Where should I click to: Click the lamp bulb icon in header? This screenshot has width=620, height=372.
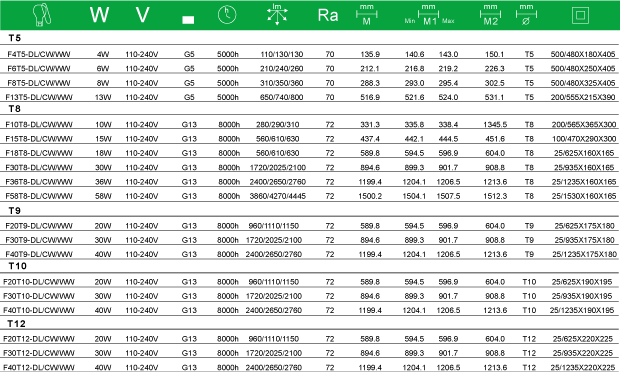42,15
